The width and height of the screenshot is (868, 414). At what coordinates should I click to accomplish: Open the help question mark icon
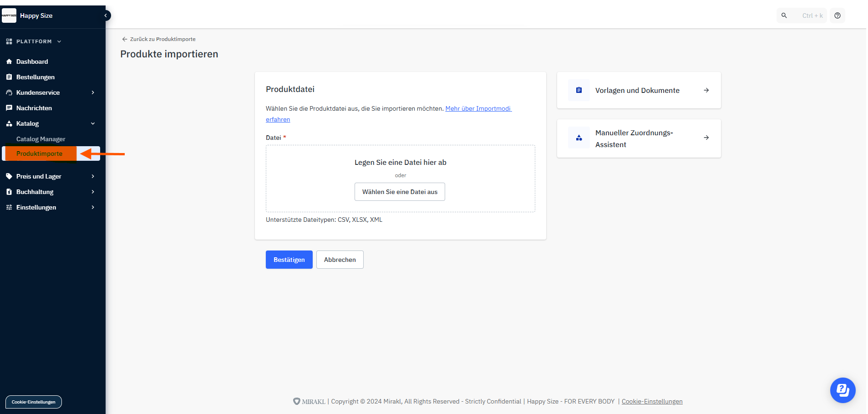837,15
